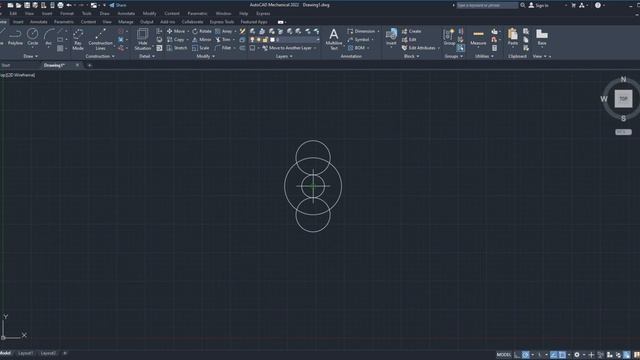Click the Hide Situation tool
The width and height of the screenshot is (640, 360).
tap(142, 39)
